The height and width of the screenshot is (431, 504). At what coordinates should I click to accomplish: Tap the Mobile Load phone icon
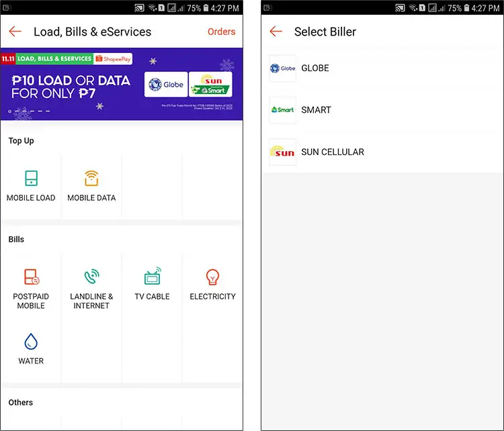coord(31,179)
